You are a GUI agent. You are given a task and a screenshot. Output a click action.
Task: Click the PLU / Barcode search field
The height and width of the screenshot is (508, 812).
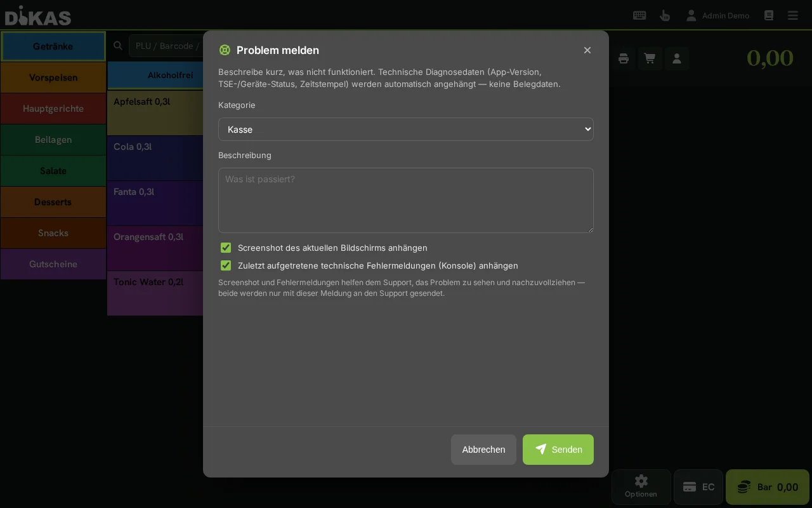pyautogui.click(x=166, y=46)
